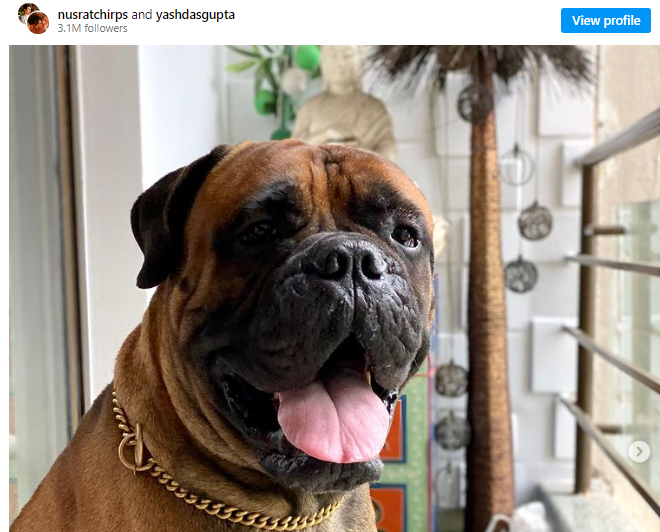
Task: Open the nusratchirps username link
Action: tap(93, 15)
